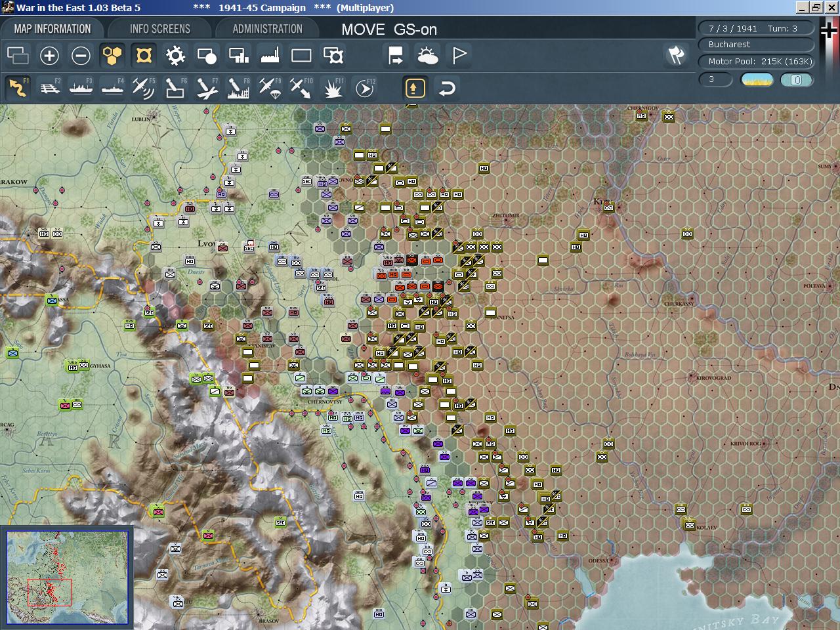
Task: Click the rectangle with circle icon
Action: [x=207, y=56]
